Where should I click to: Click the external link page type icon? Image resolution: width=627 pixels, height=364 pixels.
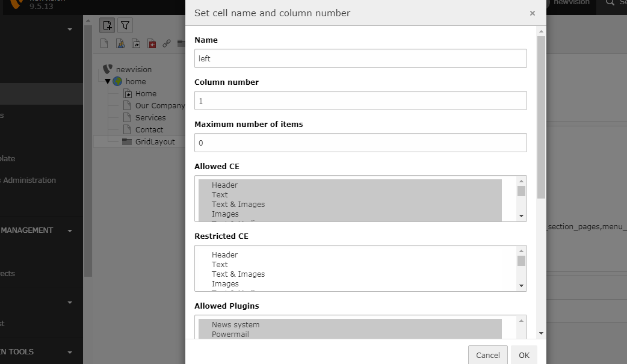point(167,43)
